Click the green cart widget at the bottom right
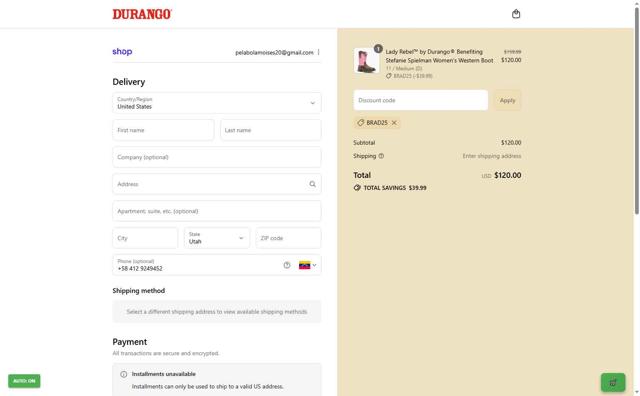Screen dimensions: 640x396 [613, 382]
